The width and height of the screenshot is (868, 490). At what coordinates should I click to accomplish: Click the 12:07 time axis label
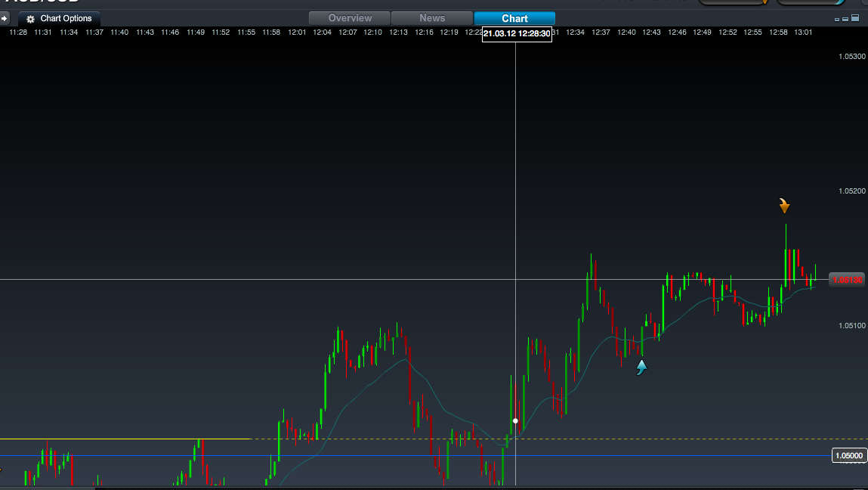[348, 33]
